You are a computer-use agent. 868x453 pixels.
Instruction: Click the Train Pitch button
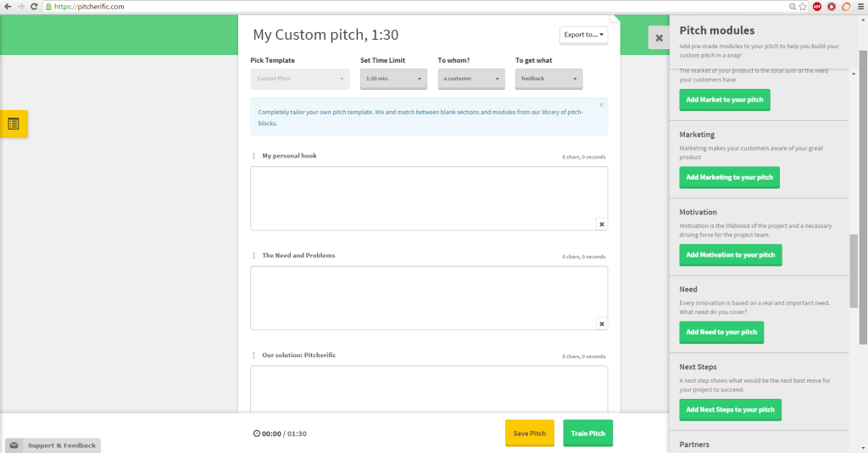(588, 433)
